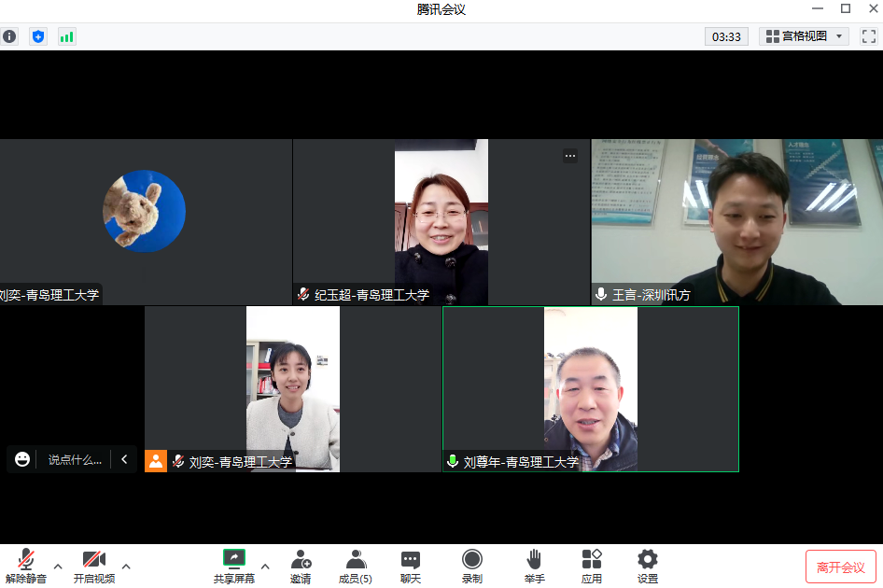Open the 宫格视图 view layout dropdown
The image size is (883, 588).
click(x=804, y=36)
